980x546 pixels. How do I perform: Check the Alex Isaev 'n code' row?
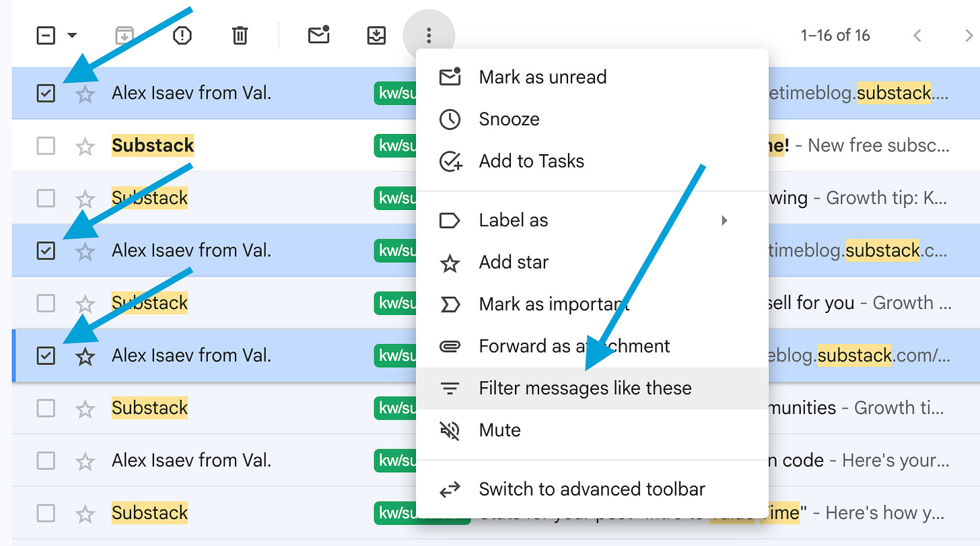click(46, 460)
